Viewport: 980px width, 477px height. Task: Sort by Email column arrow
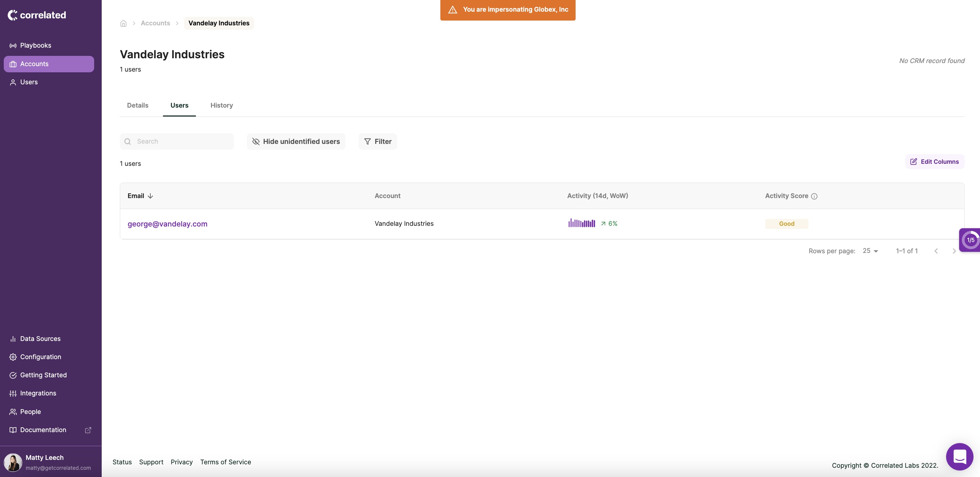[x=150, y=196]
